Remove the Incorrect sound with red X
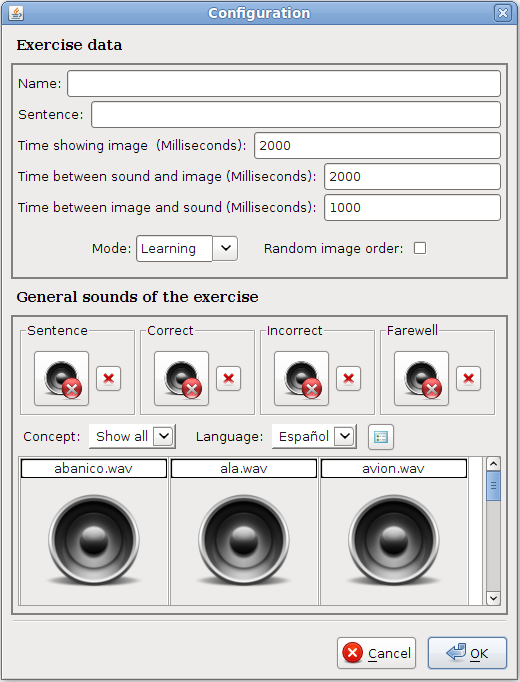 tap(349, 378)
